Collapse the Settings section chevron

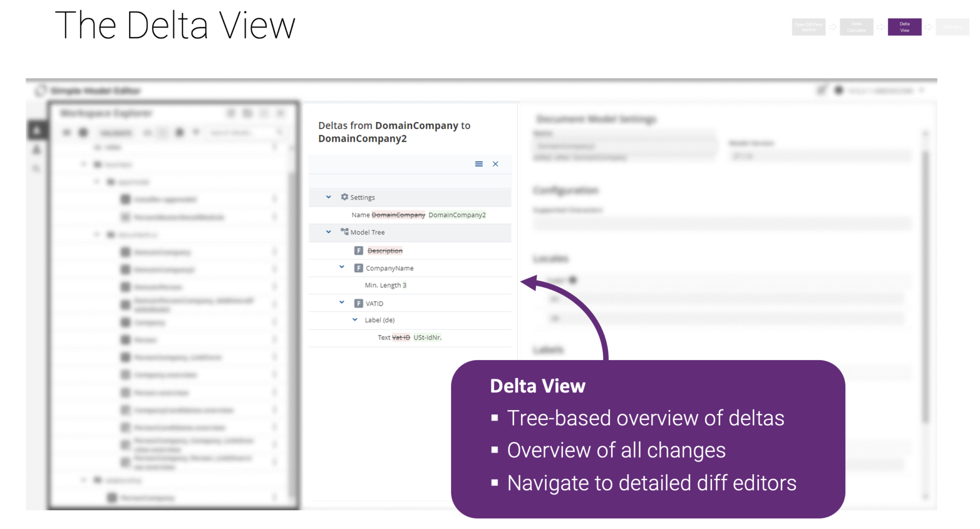[x=329, y=197]
